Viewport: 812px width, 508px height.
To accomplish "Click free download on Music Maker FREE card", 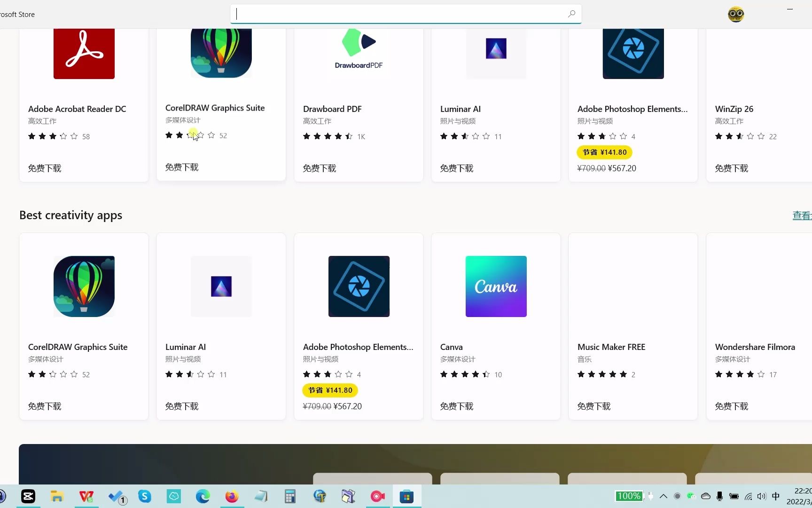I will 594,406.
